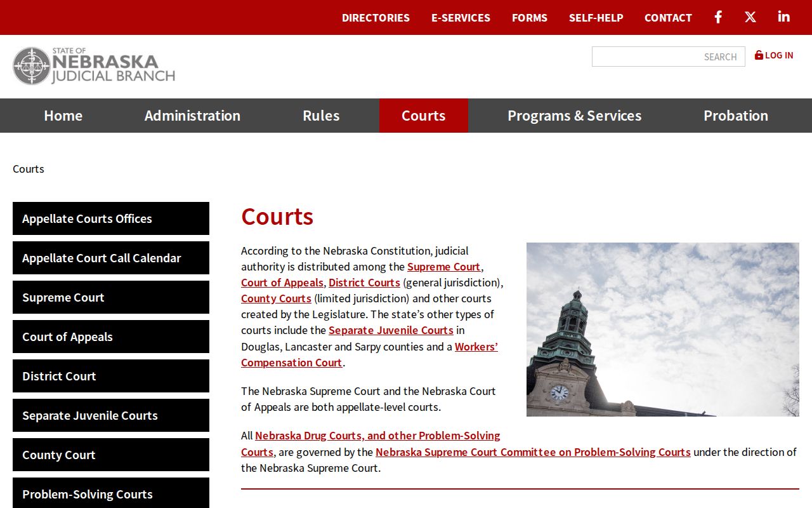Follow the Supreme Court link in paragraph
Screen dimensions: 812x508
click(444, 267)
